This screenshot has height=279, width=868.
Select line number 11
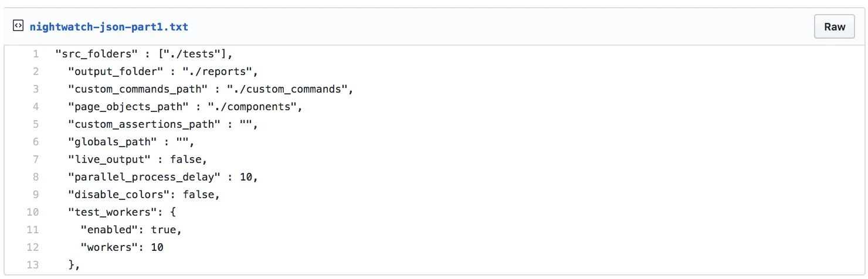(33, 230)
